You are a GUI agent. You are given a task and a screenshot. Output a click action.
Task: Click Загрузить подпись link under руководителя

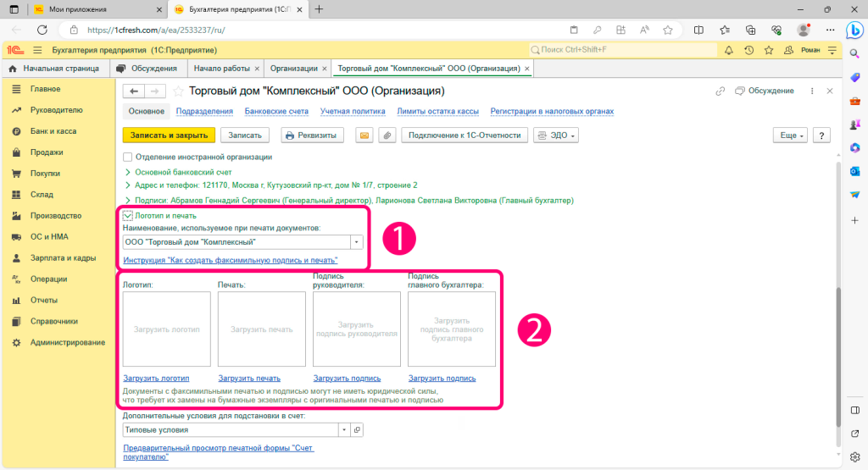click(347, 379)
